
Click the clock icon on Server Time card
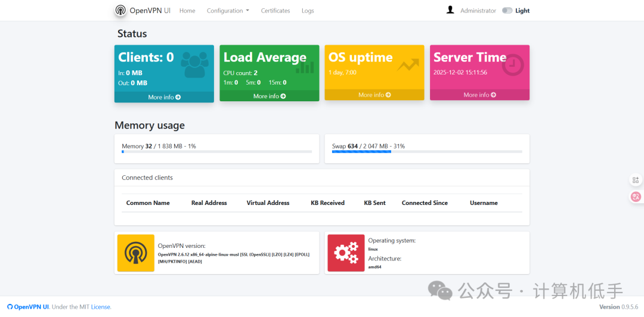[513, 65]
